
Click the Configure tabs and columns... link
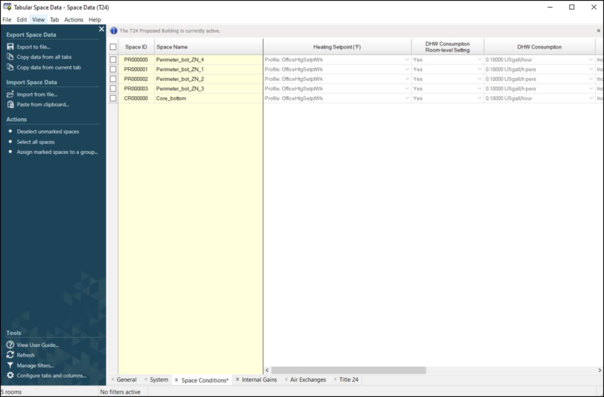pos(51,375)
